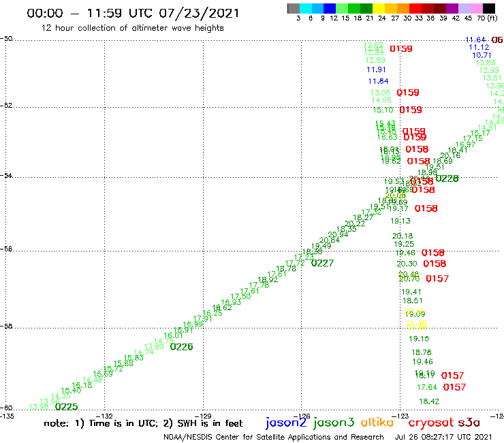Click the note "1) Time is in UTC"
504x443 pixels.
point(116,423)
